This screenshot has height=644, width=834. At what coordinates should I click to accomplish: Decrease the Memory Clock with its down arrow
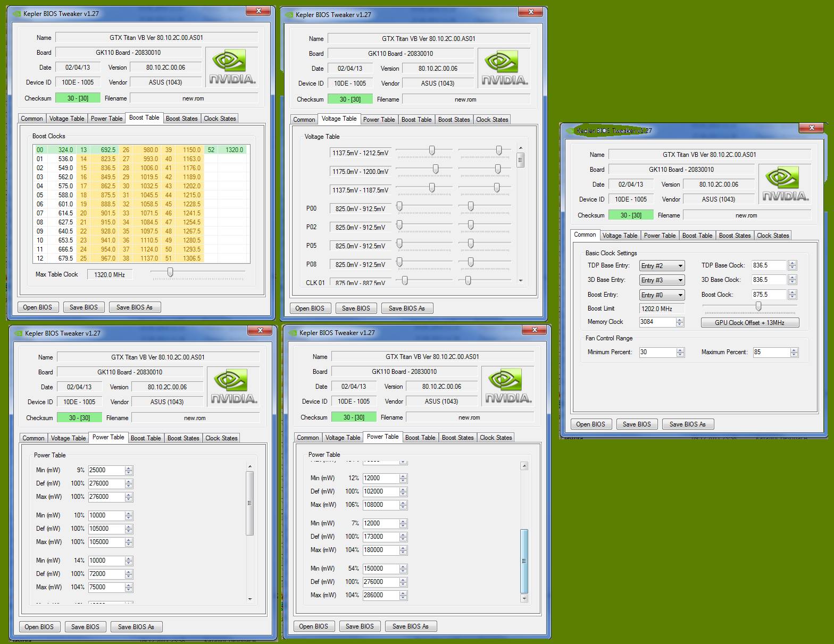point(679,324)
